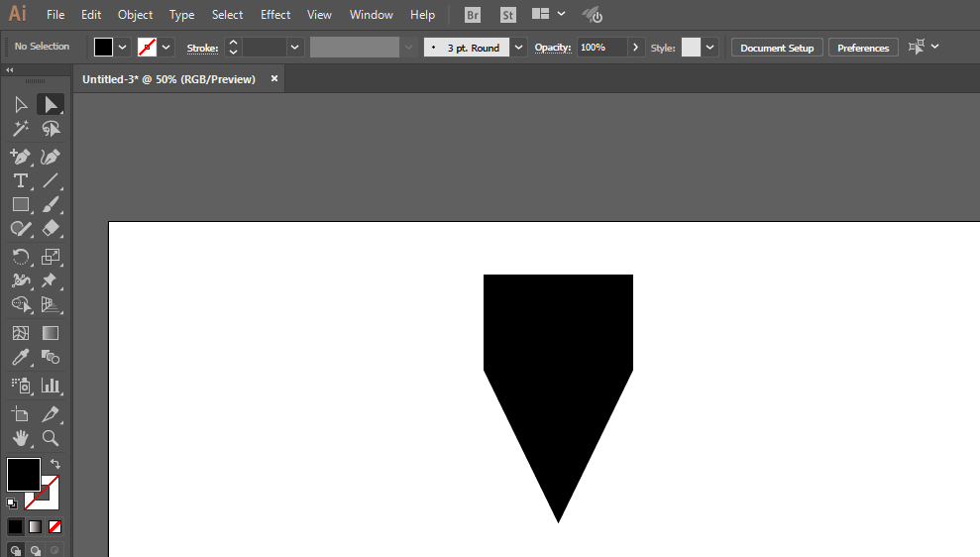
Task: Select the Rotate tool
Action: [x=21, y=257]
